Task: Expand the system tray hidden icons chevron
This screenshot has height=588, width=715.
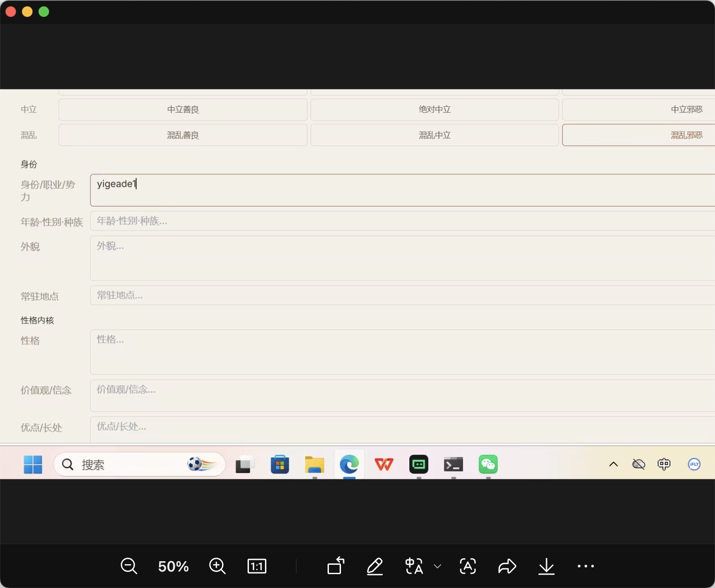Action: coord(614,464)
